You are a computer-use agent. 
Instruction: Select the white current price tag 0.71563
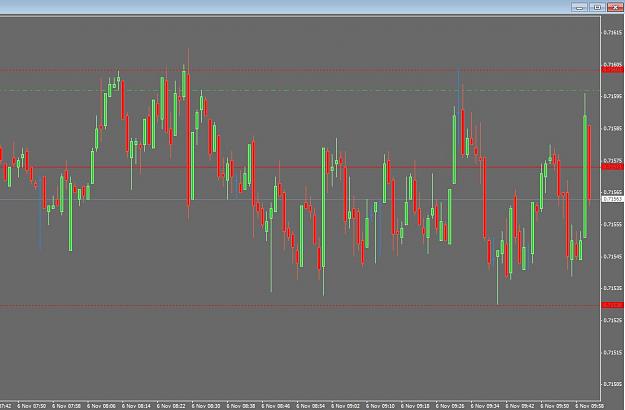pos(613,199)
